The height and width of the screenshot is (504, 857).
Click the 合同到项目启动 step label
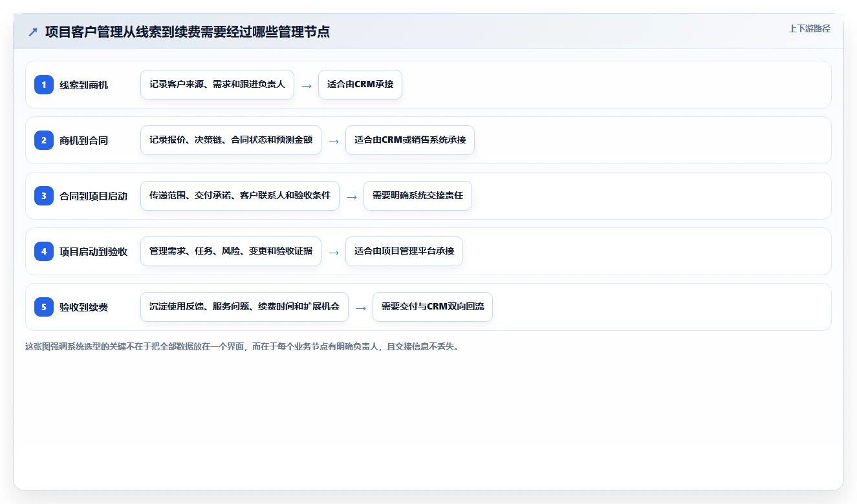click(x=94, y=196)
